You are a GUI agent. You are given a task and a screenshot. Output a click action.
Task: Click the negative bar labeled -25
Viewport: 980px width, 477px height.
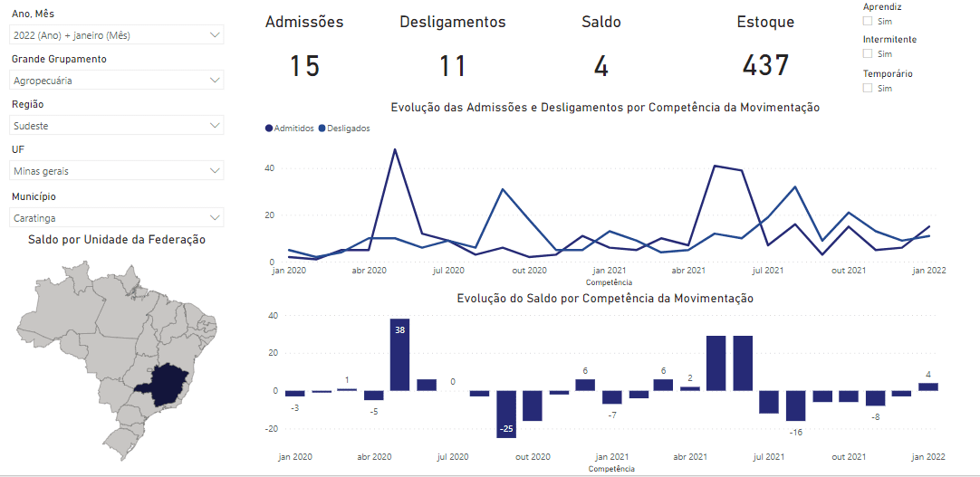click(505, 414)
